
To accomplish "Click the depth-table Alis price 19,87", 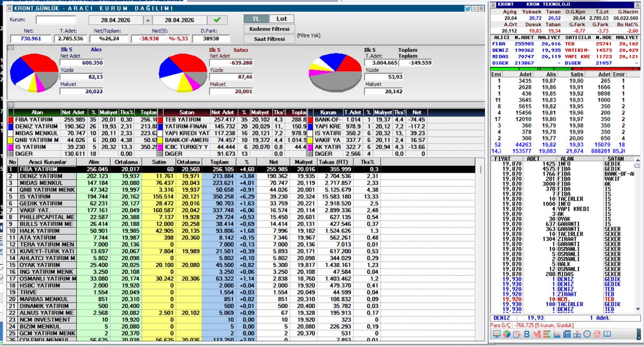I will (x=548, y=80).
